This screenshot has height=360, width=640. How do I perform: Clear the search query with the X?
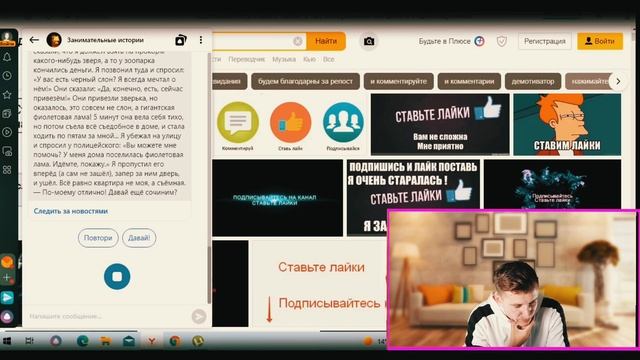click(x=298, y=41)
